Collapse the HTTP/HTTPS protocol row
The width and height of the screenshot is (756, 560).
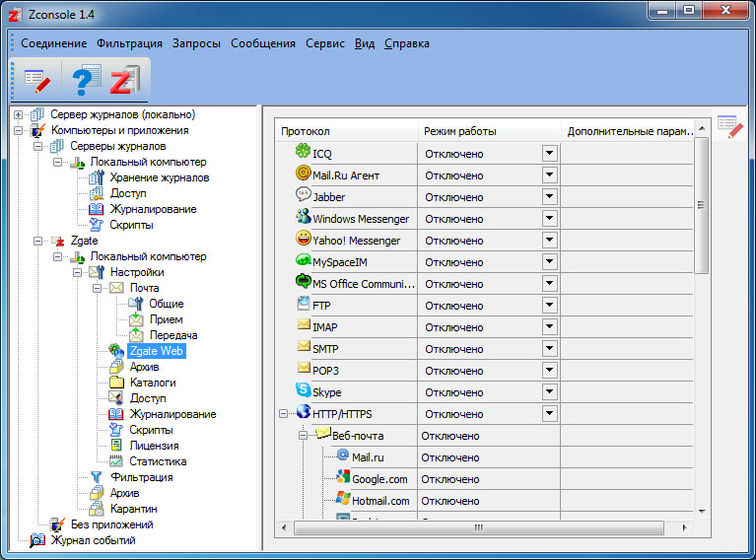[284, 414]
